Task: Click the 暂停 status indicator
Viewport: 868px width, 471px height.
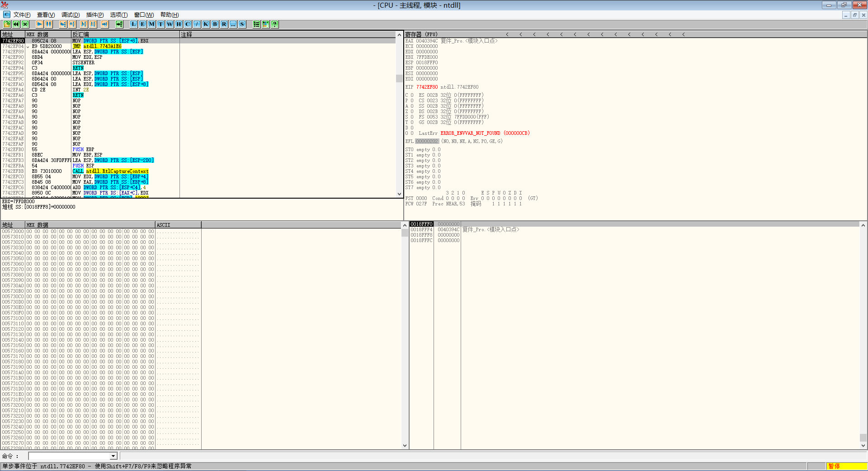Action: (x=846, y=466)
